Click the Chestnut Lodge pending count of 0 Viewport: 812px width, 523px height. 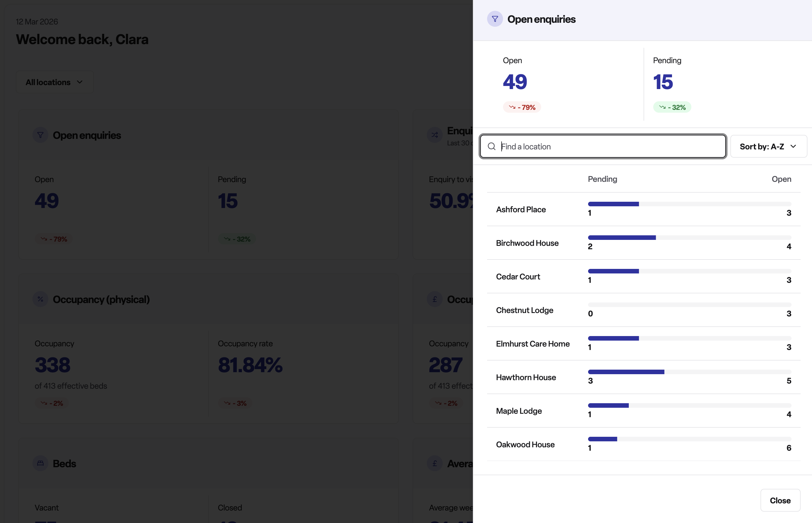[x=591, y=314]
